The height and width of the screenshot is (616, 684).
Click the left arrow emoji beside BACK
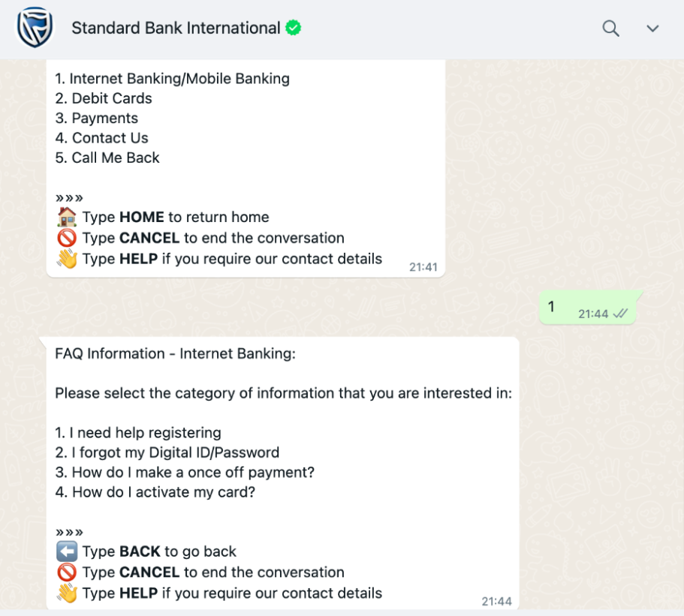coord(67,551)
